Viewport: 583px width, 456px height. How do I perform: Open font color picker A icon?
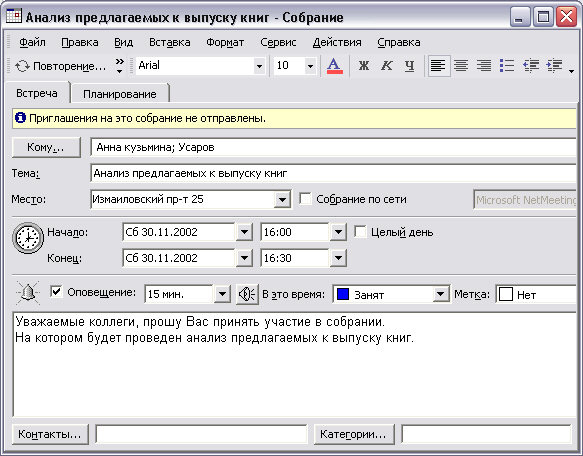[335, 66]
